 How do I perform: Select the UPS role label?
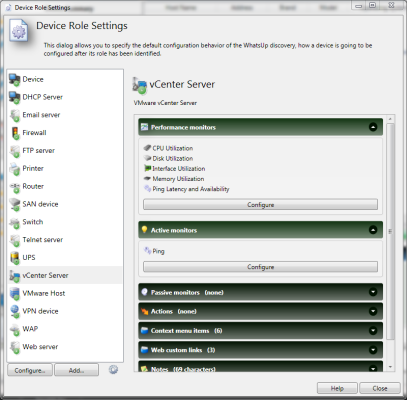click(29, 258)
